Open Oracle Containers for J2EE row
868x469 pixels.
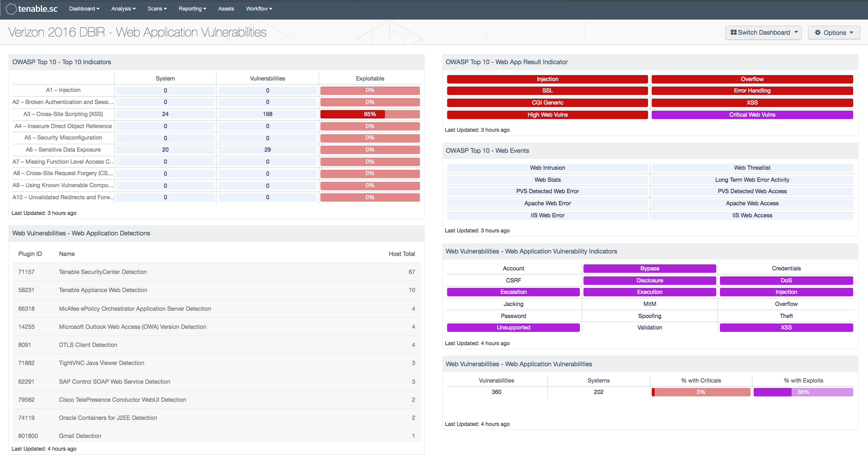click(x=217, y=418)
